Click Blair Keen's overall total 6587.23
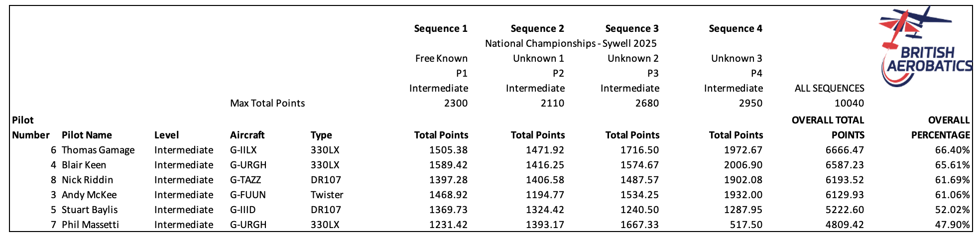This screenshot has height=238, width=980. click(x=845, y=165)
